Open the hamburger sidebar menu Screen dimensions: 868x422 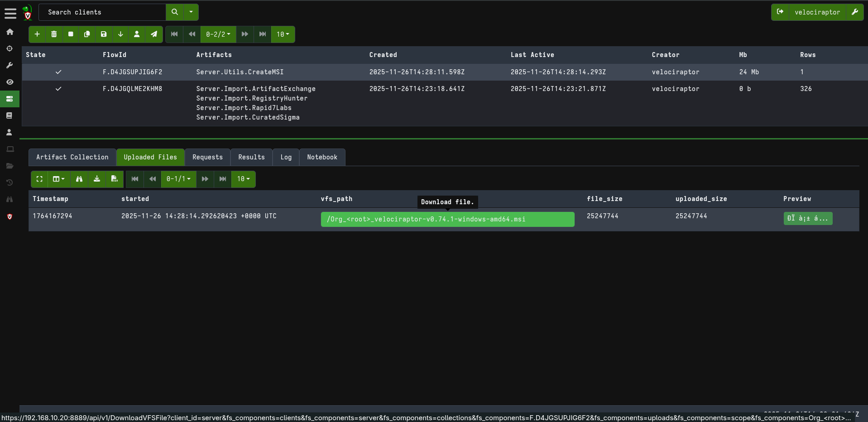pos(10,14)
